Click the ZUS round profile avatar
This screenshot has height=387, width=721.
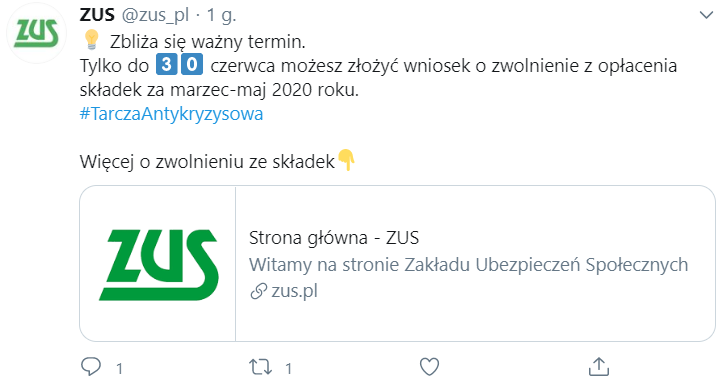pos(36,34)
